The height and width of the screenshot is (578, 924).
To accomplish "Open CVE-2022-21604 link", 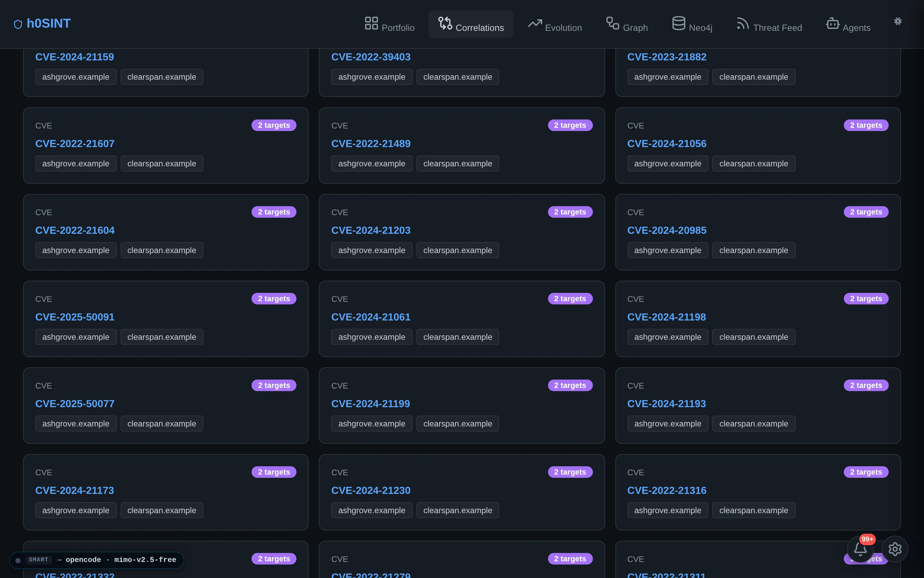I will tap(75, 231).
